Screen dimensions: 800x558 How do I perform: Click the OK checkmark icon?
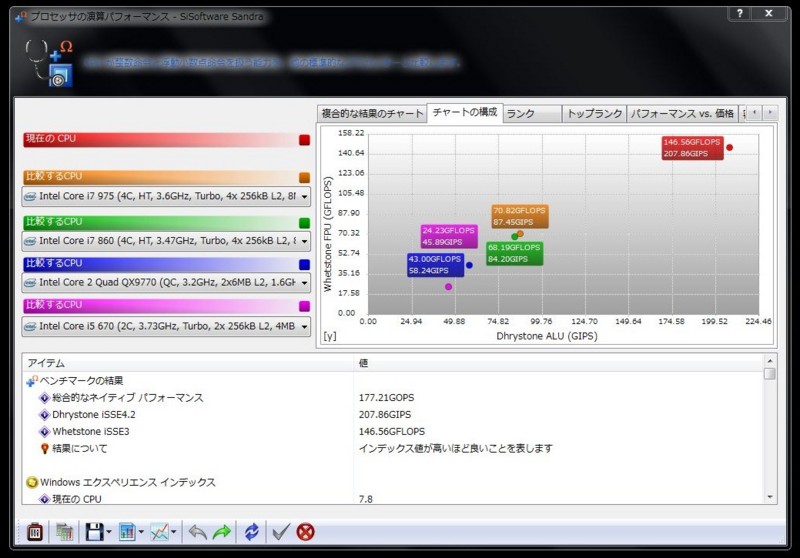(281, 532)
